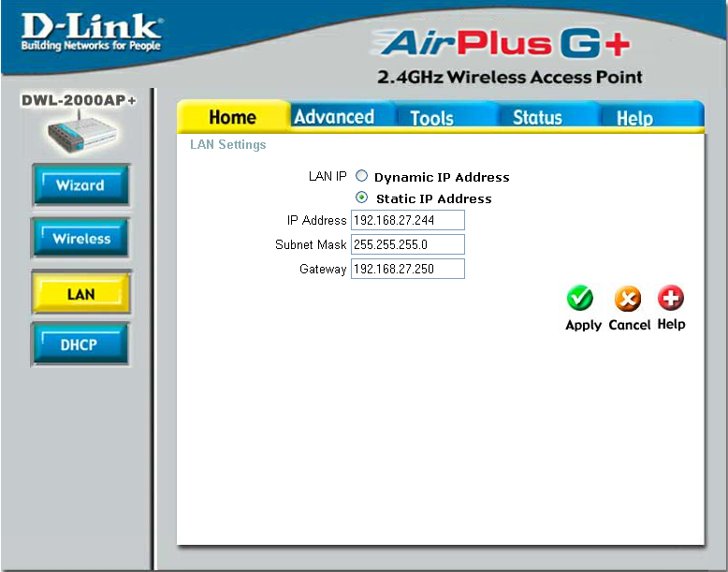Select the LAN sidebar button
The height and width of the screenshot is (572, 728).
coord(81,294)
